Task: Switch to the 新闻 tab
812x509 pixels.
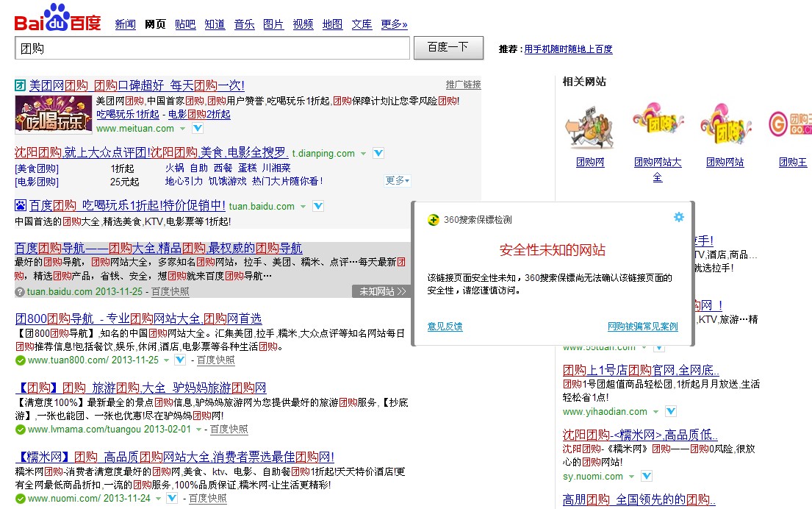Action: [x=126, y=24]
